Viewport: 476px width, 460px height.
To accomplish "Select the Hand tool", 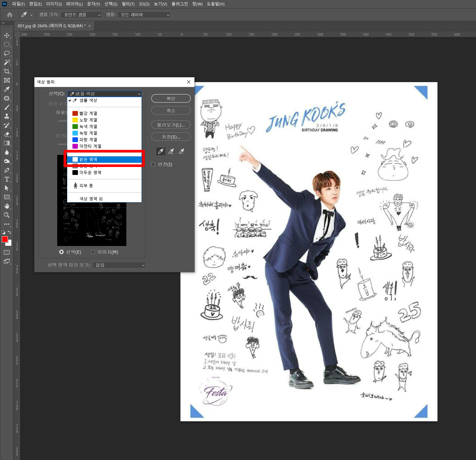I will click(7, 206).
